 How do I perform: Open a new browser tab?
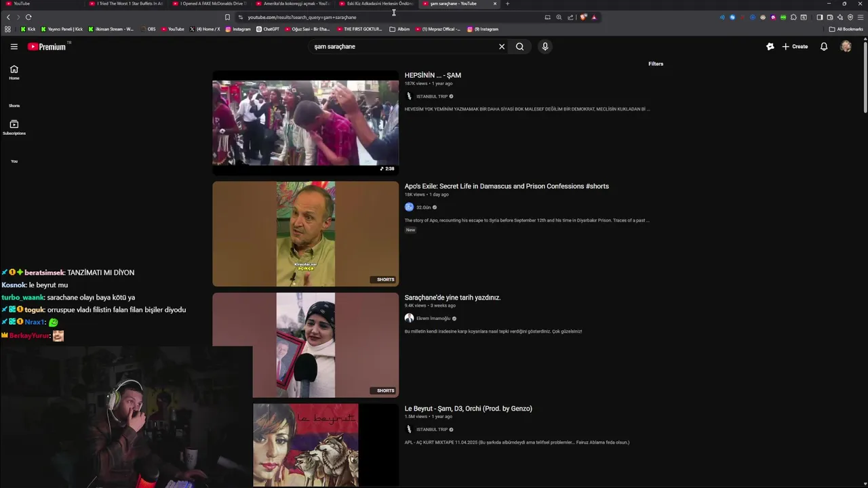(507, 3)
